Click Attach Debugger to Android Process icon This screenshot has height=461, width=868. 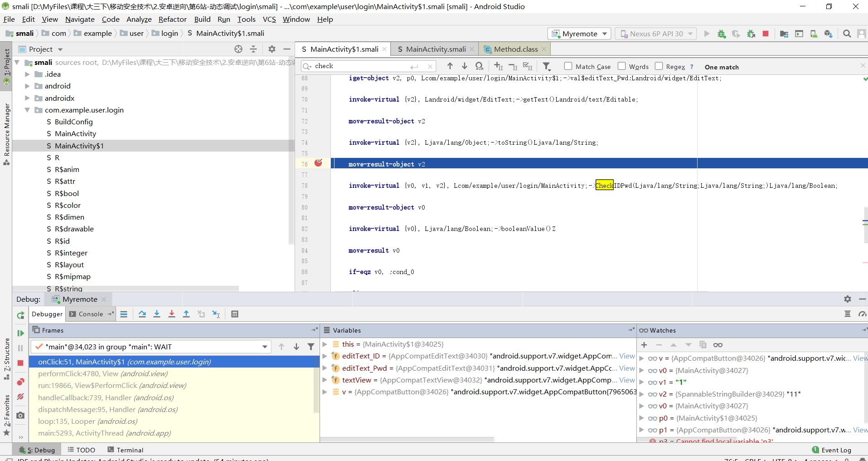tap(751, 34)
